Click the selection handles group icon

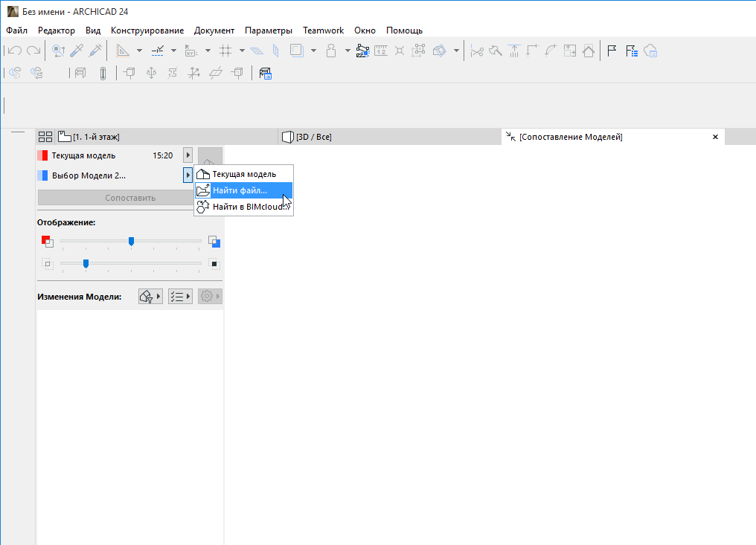(418, 51)
